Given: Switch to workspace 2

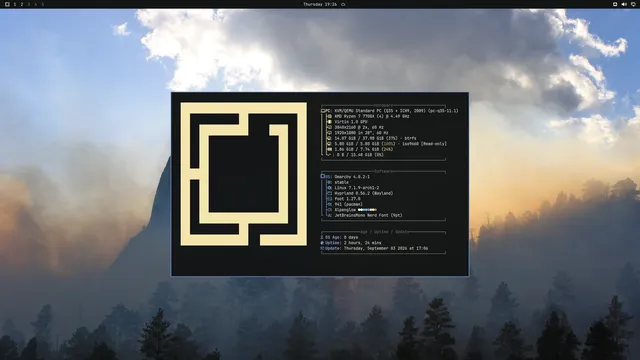Looking at the screenshot, I should 22,4.
